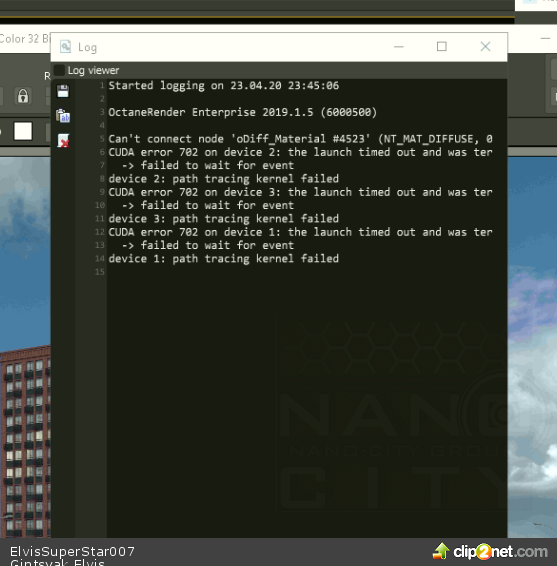Maximize the Log window
557x566 pixels.
pos(441,47)
